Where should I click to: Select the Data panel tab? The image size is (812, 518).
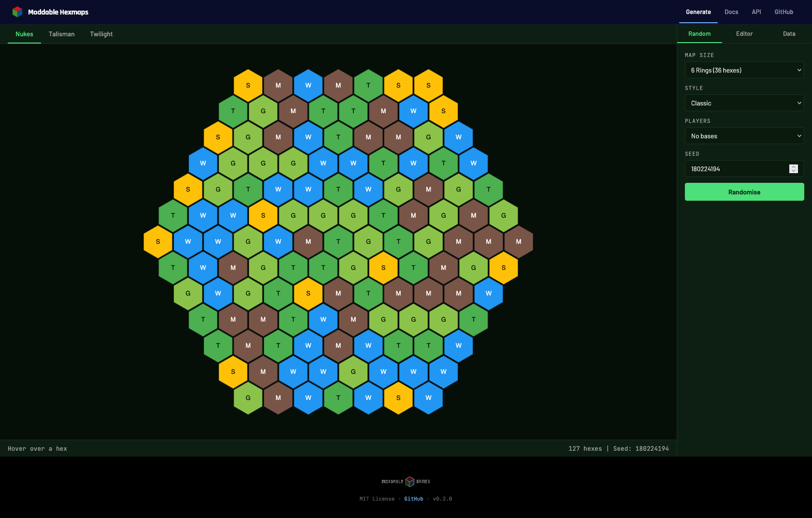click(789, 34)
